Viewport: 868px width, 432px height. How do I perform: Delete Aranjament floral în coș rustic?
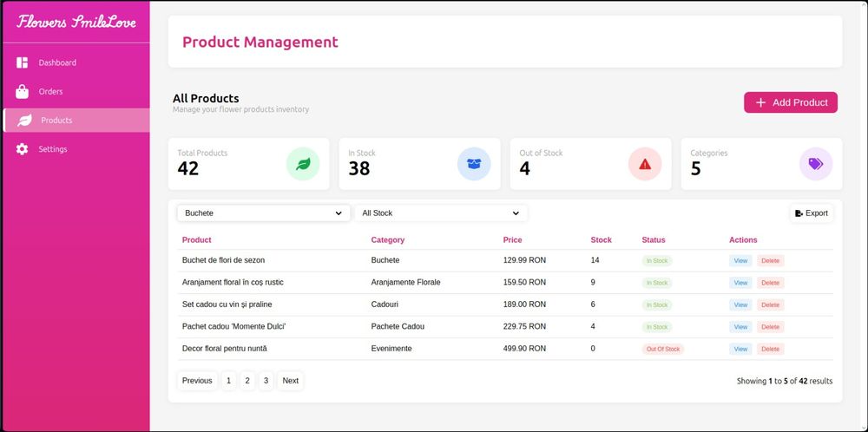(770, 283)
